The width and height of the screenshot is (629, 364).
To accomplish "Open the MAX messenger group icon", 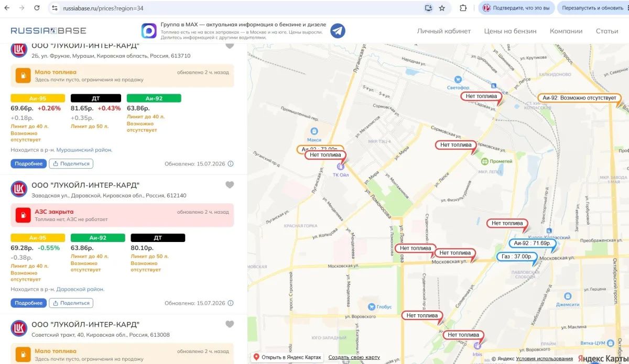I will click(x=149, y=31).
